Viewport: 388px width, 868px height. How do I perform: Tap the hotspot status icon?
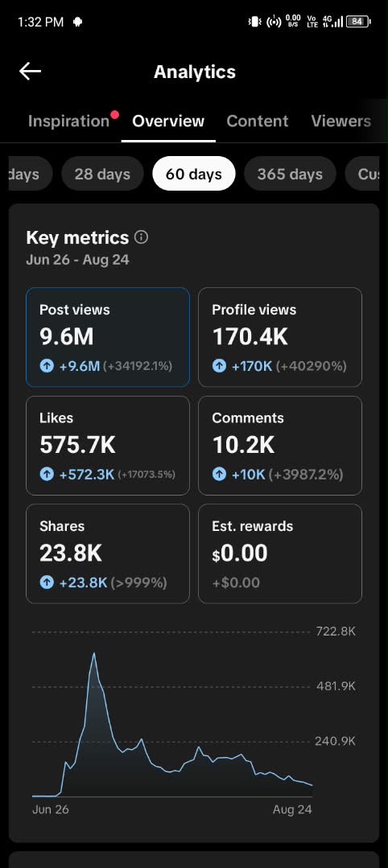pyautogui.click(x=274, y=23)
